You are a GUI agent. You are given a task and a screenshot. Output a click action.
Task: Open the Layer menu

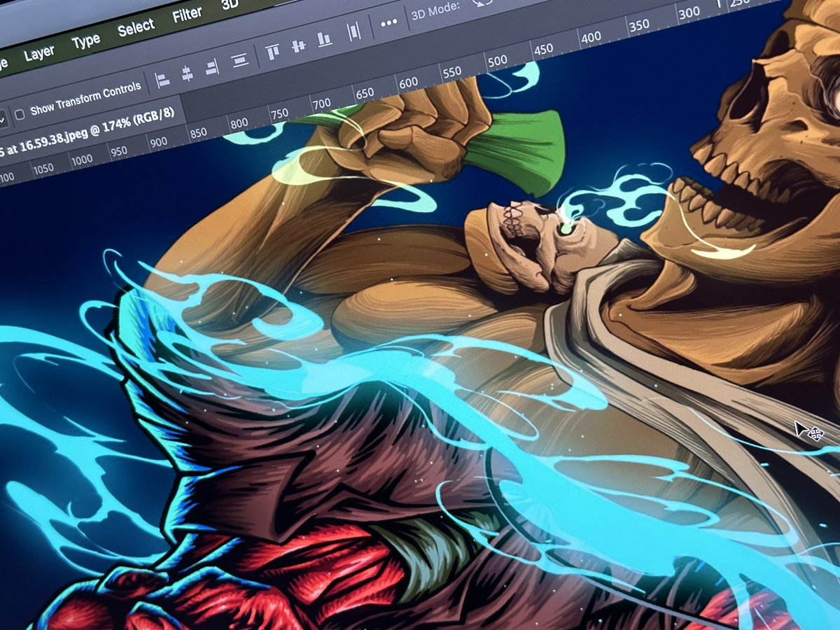pyautogui.click(x=39, y=54)
